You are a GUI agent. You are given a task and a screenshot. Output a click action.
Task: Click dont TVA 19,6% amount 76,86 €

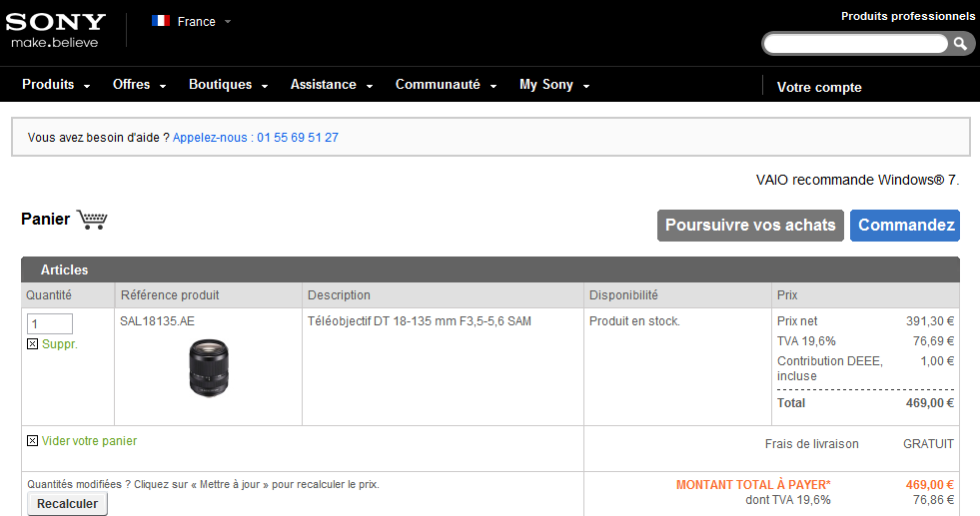click(933, 500)
